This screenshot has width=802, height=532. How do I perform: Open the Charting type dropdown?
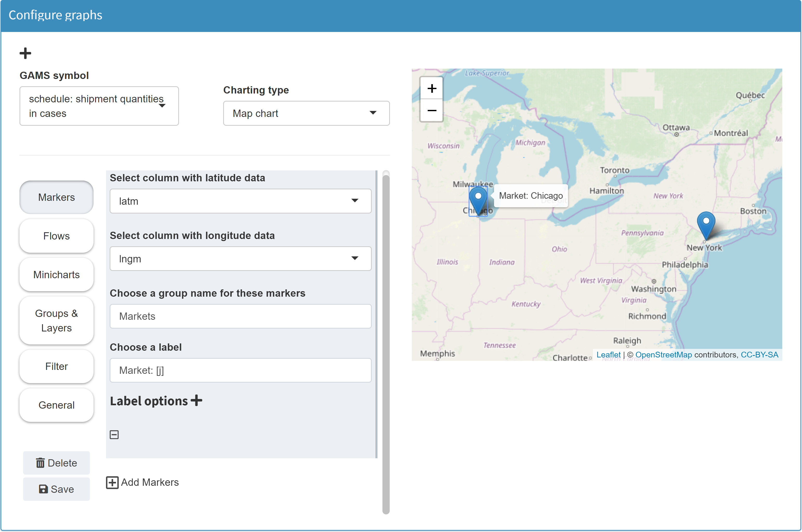pos(306,113)
